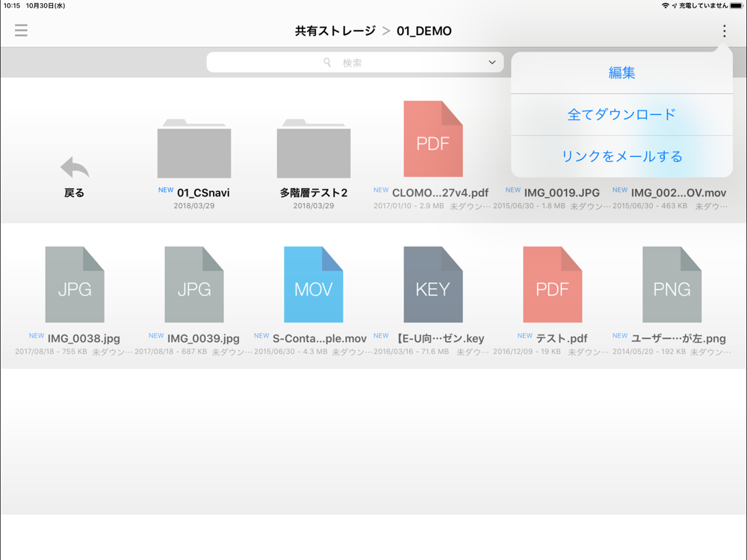Tap the three-dot more options icon

click(724, 31)
